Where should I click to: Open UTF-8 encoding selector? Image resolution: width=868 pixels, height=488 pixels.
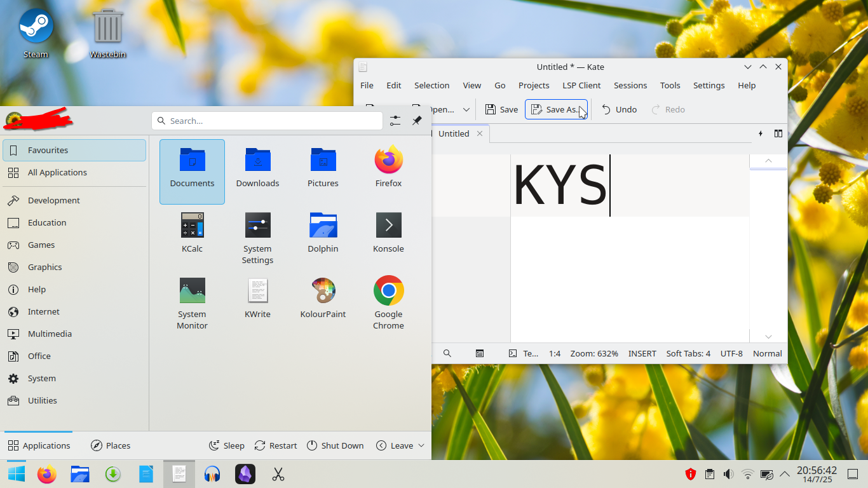click(731, 353)
